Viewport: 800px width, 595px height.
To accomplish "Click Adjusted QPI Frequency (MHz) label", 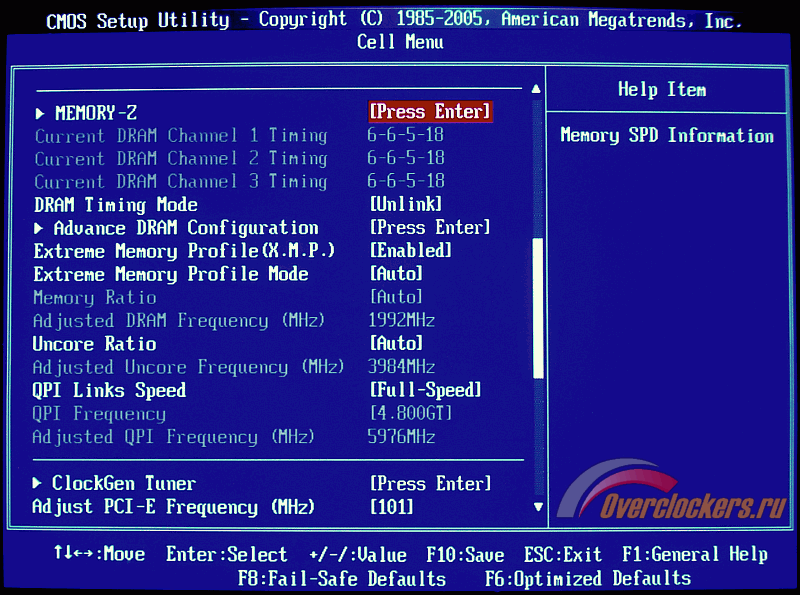I will point(173,437).
